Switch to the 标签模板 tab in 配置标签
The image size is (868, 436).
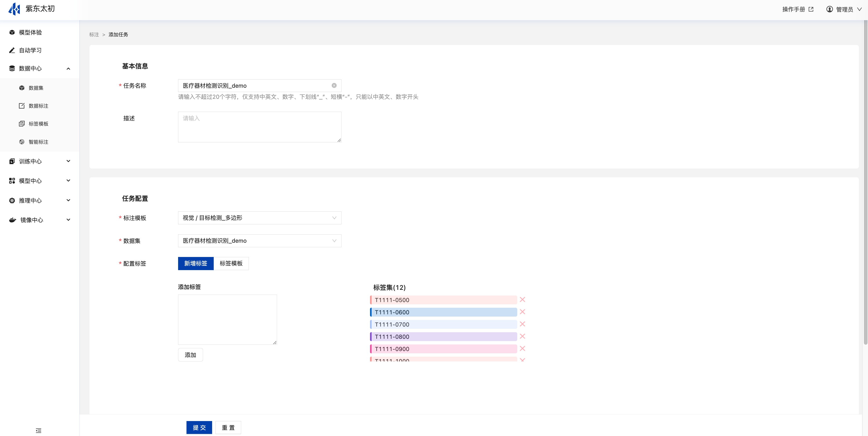coord(231,263)
